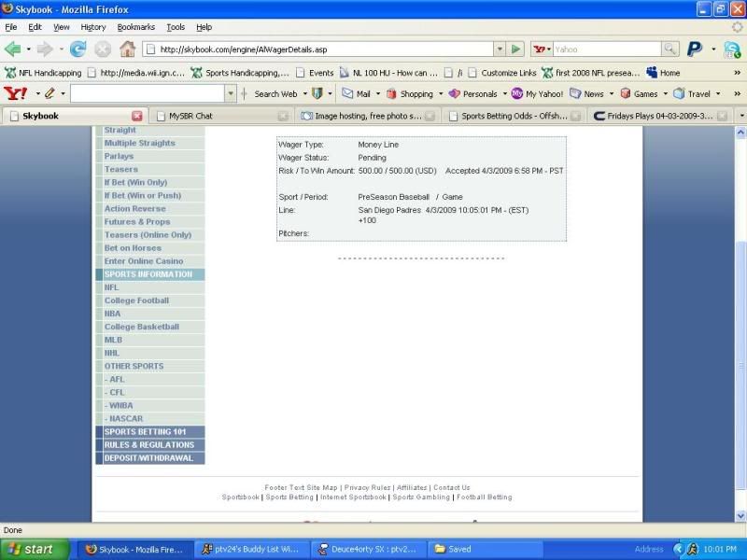Open Yahoo Shopping bag icon

[391, 94]
